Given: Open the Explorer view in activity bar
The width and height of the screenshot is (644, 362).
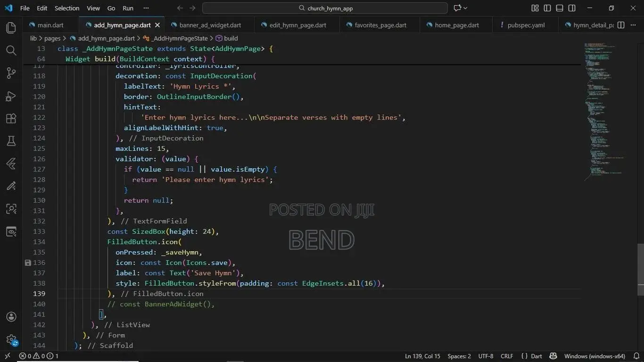Looking at the screenshot, I should click(11, 28).
